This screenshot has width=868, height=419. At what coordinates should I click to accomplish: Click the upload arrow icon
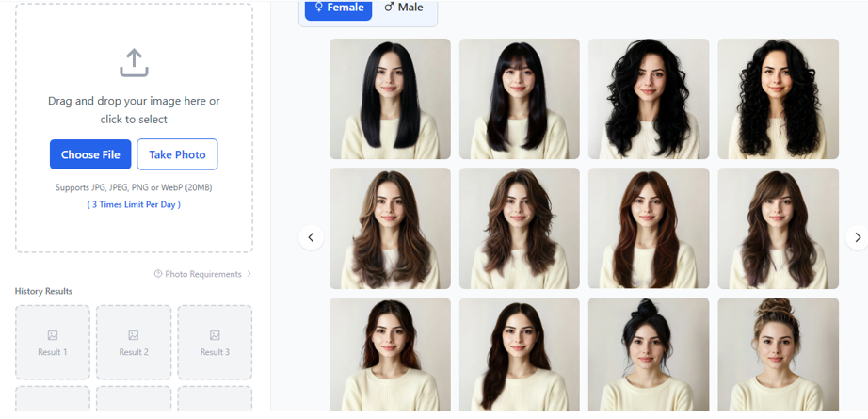pos(134,63)
